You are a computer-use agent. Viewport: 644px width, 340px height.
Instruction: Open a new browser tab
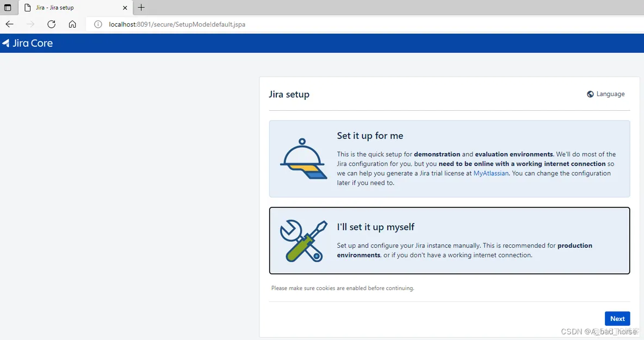141,8
